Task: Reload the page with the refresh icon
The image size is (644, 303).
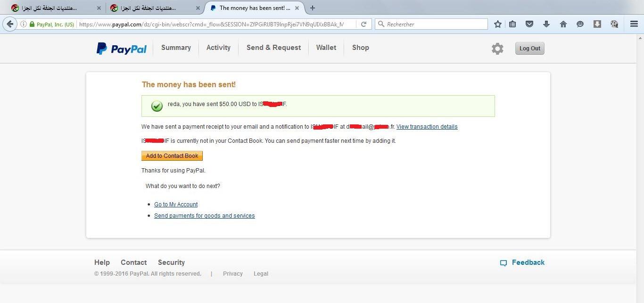Action: point(363,24)
